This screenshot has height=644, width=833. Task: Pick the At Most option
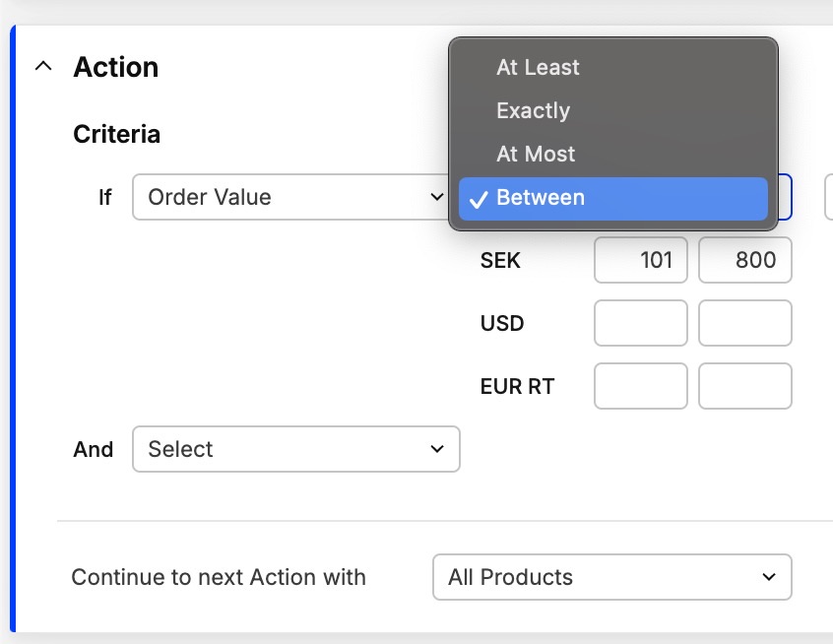point(536,155)
